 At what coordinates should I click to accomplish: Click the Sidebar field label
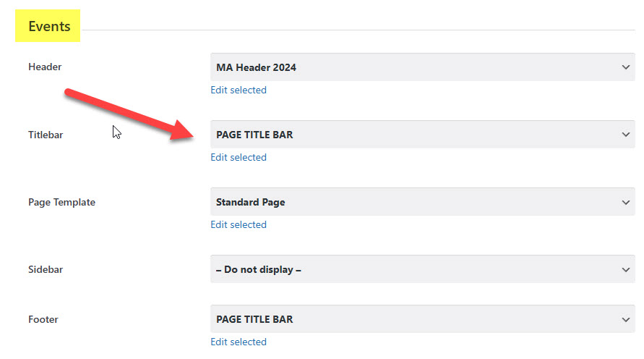[x=46, y=270]
